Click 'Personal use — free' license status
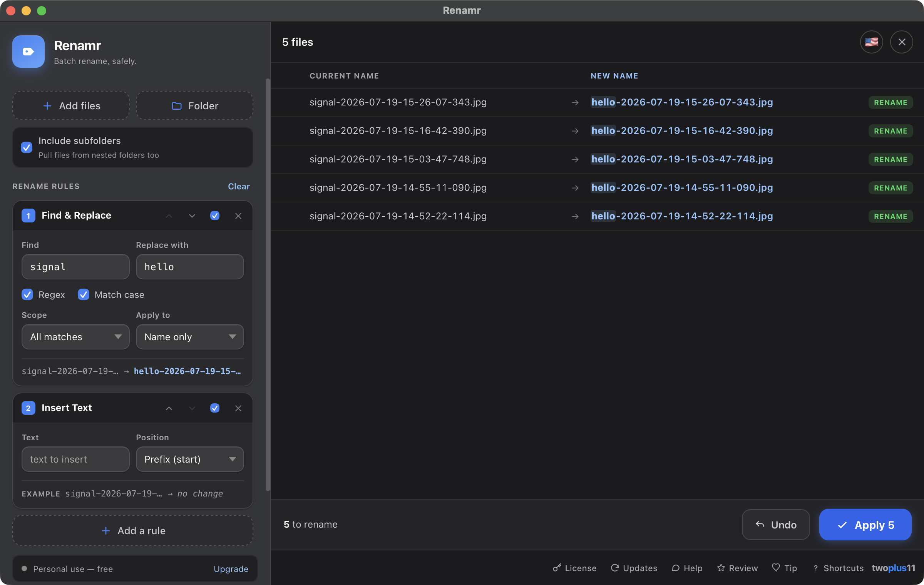This screenshot has width=924, height=585. [73, 569]
